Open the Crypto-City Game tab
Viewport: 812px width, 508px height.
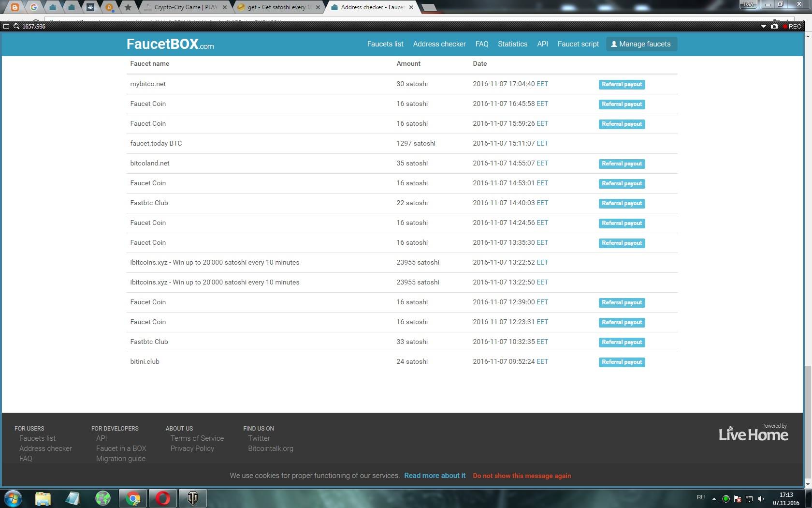pyautogui.click(x=185, y=7)
